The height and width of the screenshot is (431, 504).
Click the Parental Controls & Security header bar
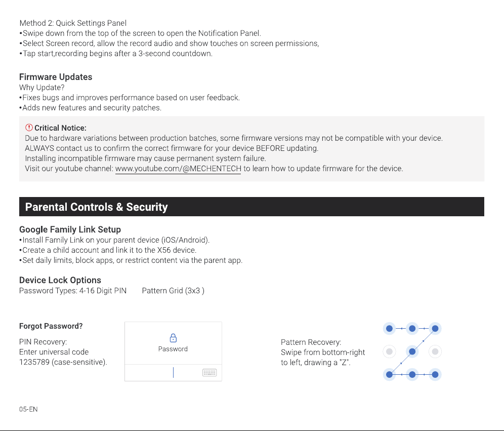point(251,207)
